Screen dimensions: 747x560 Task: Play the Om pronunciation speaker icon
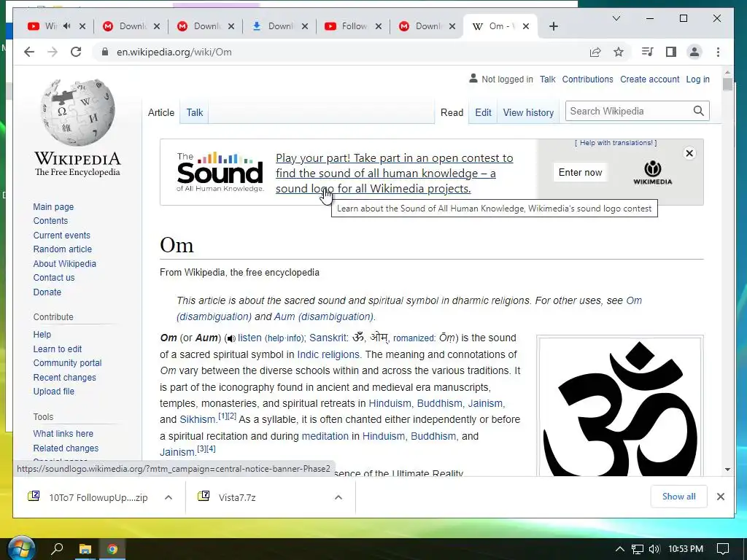tap(231, 338)
